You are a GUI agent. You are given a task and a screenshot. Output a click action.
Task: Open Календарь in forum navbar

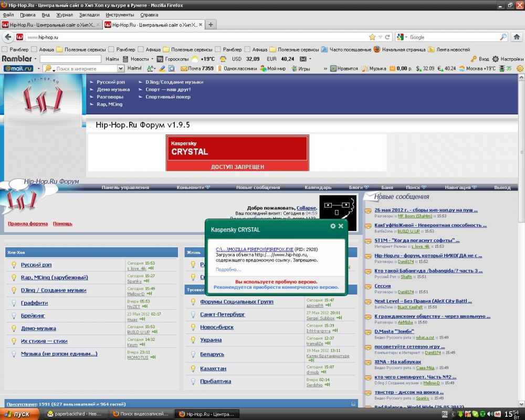[318, 187]
